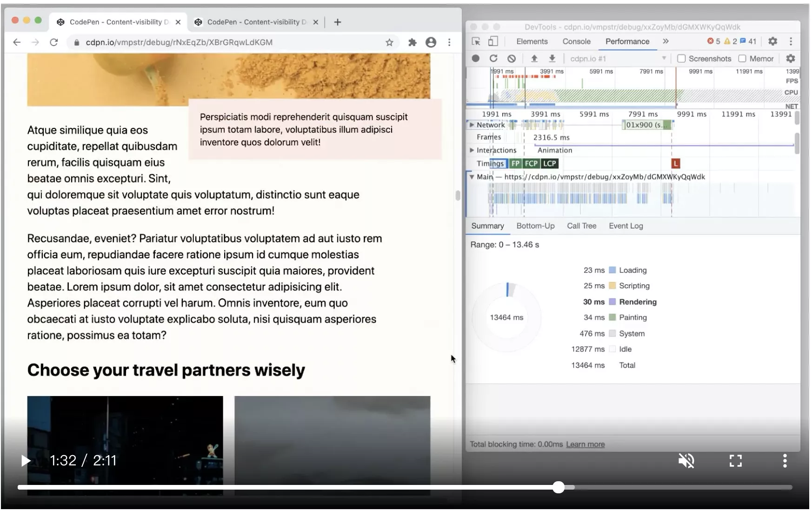Image resolution: width=812 pixels, height=511 pixels.
Task: Click the Loading color swatch
Action: coord(612,270)
